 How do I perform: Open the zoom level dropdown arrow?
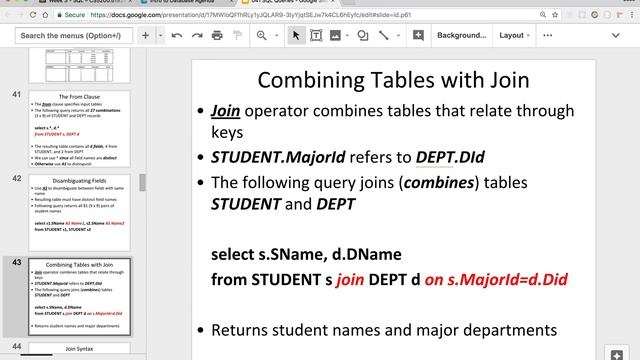tap(276, 36)
